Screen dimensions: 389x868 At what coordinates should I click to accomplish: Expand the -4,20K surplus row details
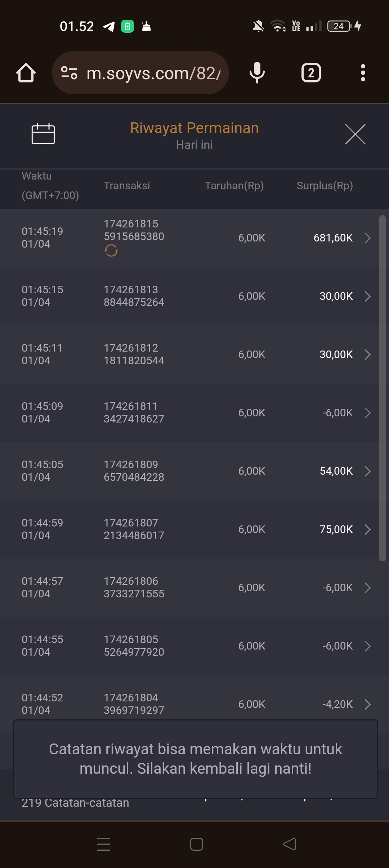tap(367, 704)
